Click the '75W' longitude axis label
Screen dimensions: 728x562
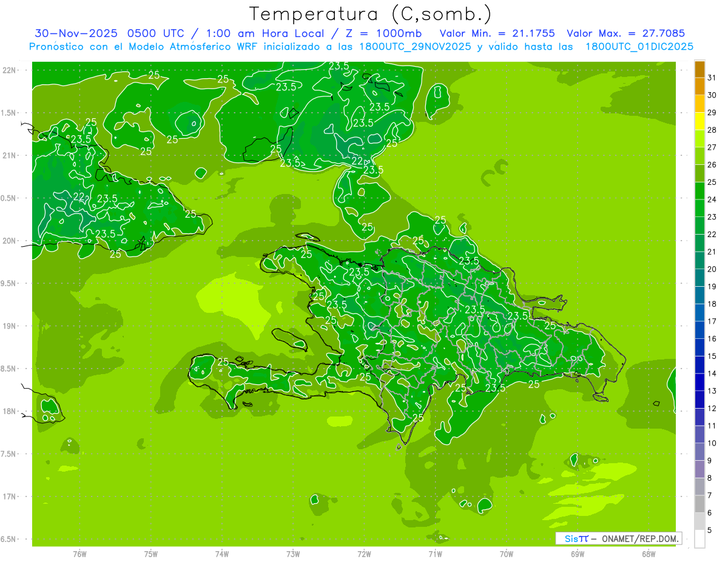(151, 554)
